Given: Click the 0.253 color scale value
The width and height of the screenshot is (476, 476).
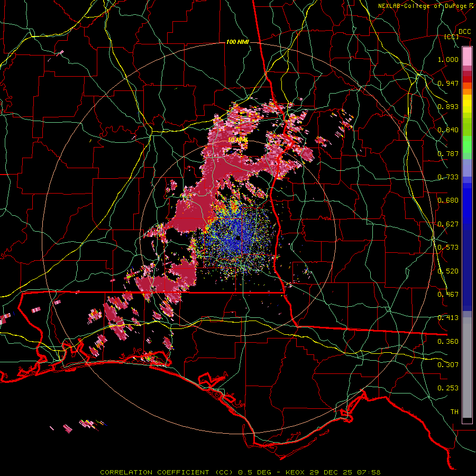Looking at the screenshot, I should coord(448,388).
